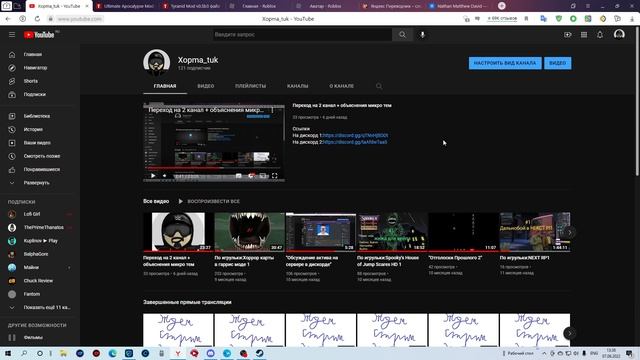Viewport: 640px width, 360px height.
Task: Click the page vertical scrollbar
Action: [x=637, y=102]
